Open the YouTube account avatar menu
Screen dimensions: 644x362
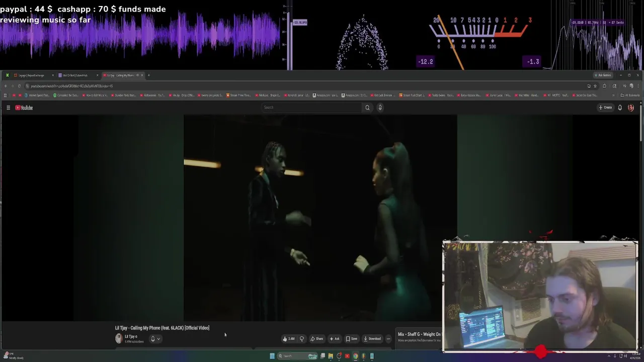[x=631, y=108]
